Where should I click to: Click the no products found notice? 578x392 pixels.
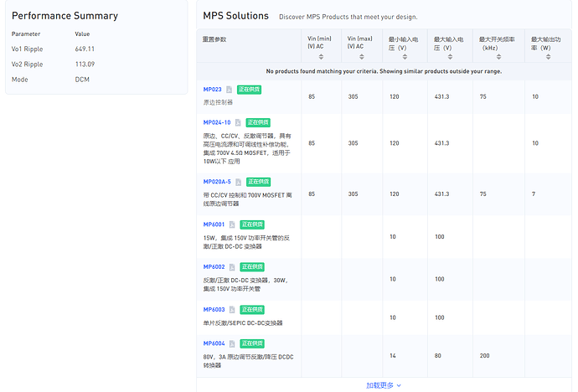pyautogui.click(x=384, y=71)
